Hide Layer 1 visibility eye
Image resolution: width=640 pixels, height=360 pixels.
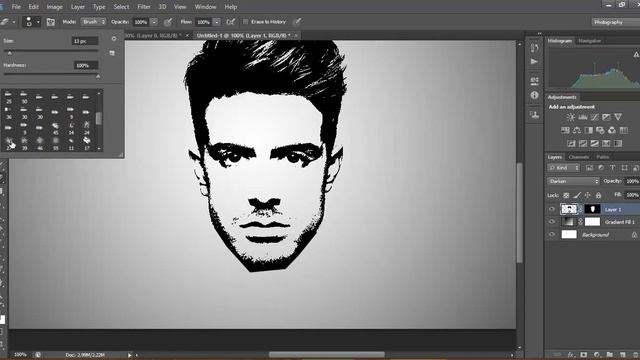coord(552,209)
